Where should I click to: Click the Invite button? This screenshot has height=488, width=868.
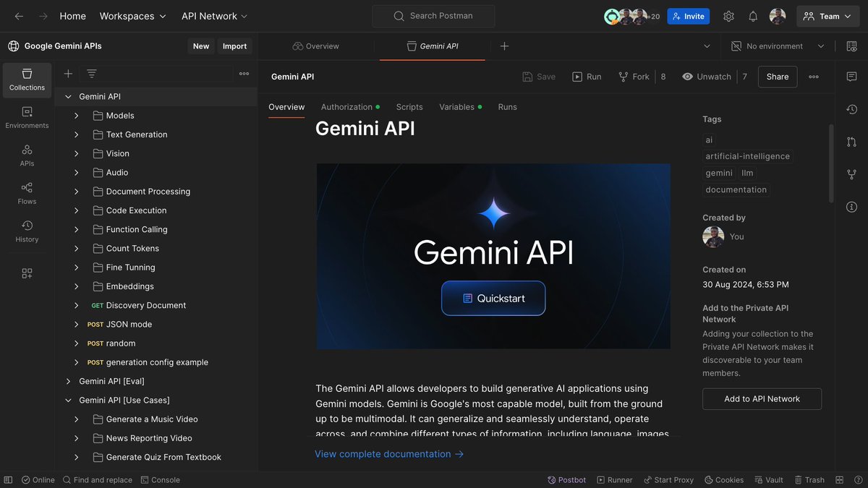click(x=689, y=16)
